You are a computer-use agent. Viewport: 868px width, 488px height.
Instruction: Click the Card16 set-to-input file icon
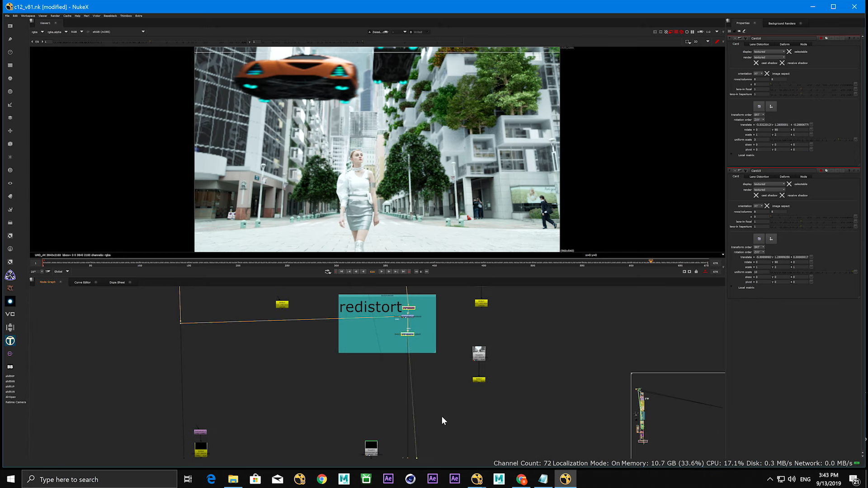coord(759,107)
